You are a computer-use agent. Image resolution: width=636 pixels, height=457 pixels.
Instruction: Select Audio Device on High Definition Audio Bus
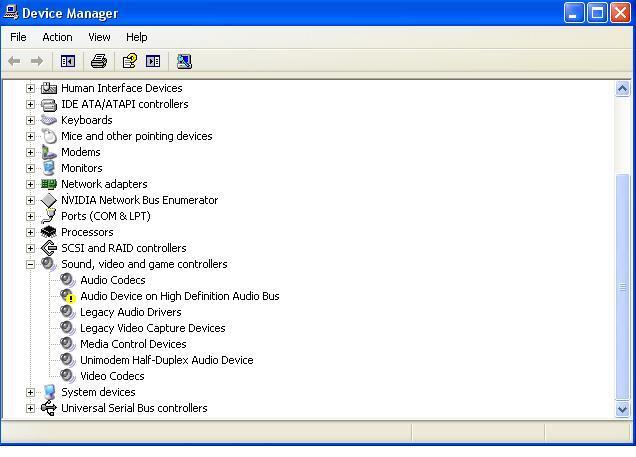[180, 296]
